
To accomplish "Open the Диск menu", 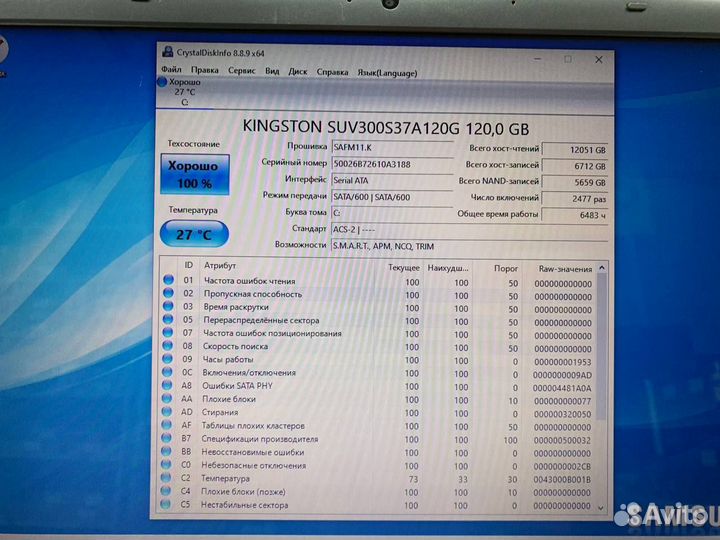I will (x=298, y=72).
